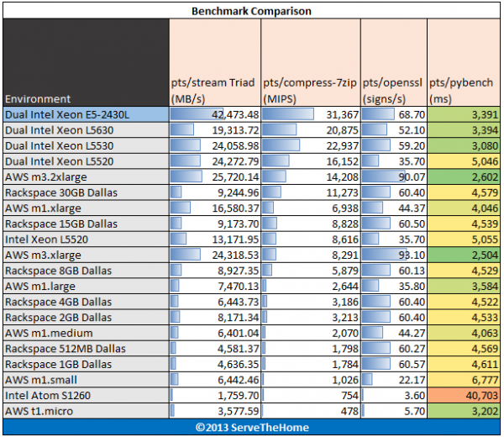504x437 pixels.
Task: Click the Dual Intel Xeon L5520 cell
Action: coord(87,161)
